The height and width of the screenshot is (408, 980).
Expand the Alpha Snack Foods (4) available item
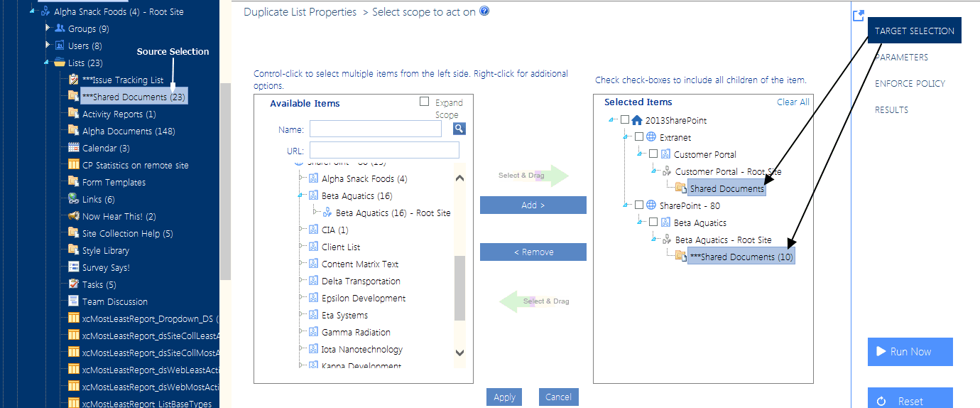(x=301, y=178)
